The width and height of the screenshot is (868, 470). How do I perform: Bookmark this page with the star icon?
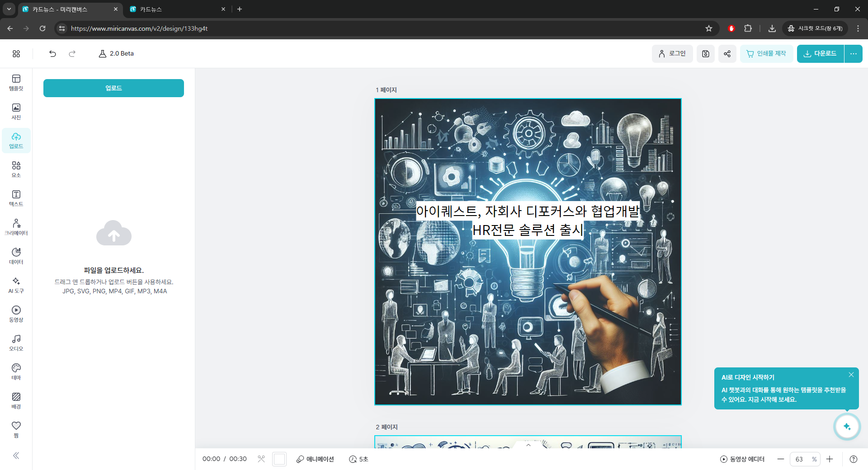709,28
